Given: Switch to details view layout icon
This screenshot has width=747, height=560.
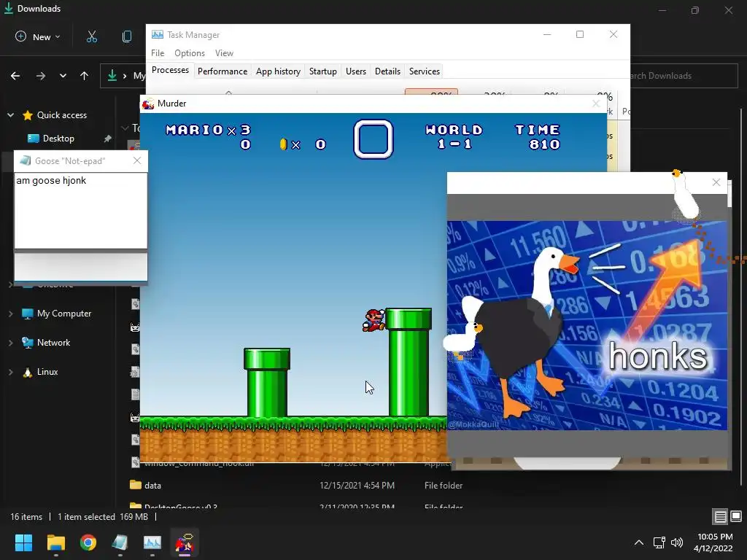Looking at the screenshot, I should tap(720, 516).
